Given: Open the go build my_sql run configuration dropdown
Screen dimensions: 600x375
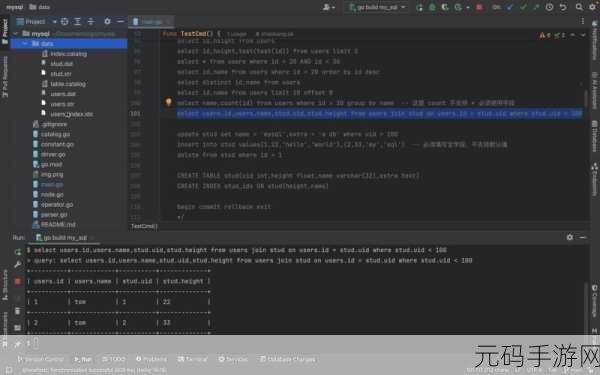Looking at the screenshot, I should tap(377, 7).
